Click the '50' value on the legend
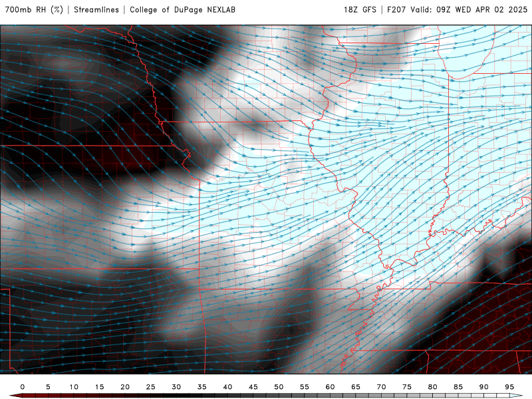532x399 pixels. point(279,387)
